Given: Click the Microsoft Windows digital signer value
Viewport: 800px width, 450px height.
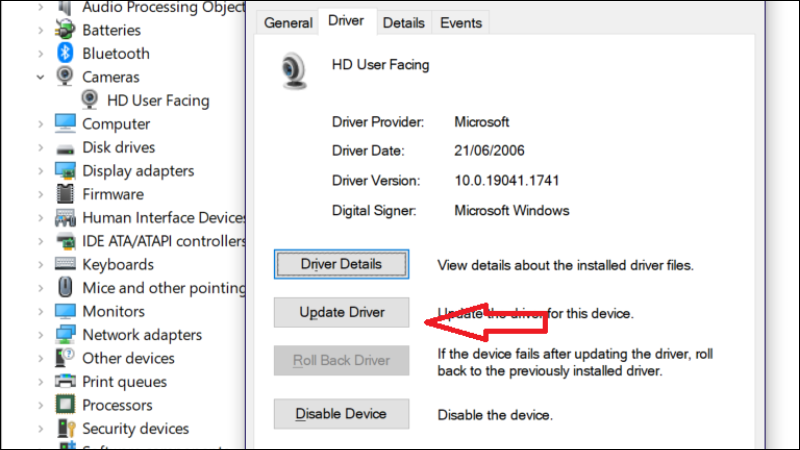Looking at the screenshot, I should [x=512, y=211].
